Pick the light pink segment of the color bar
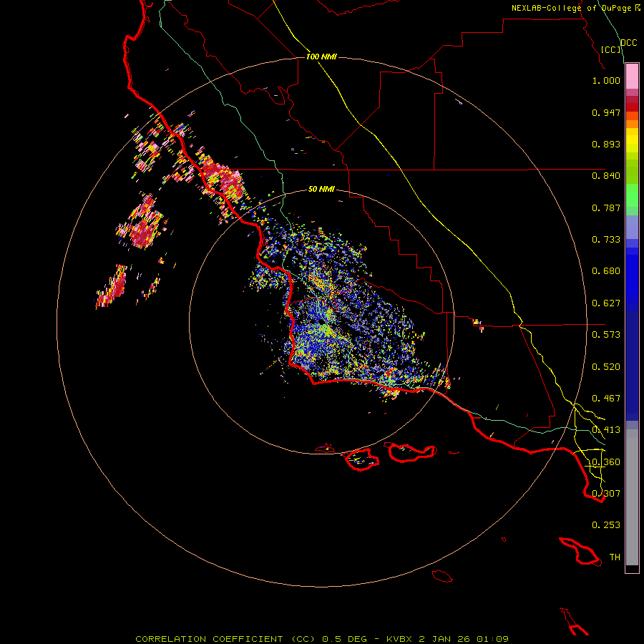Screen dimensions: 644x644 coord(632,77)
